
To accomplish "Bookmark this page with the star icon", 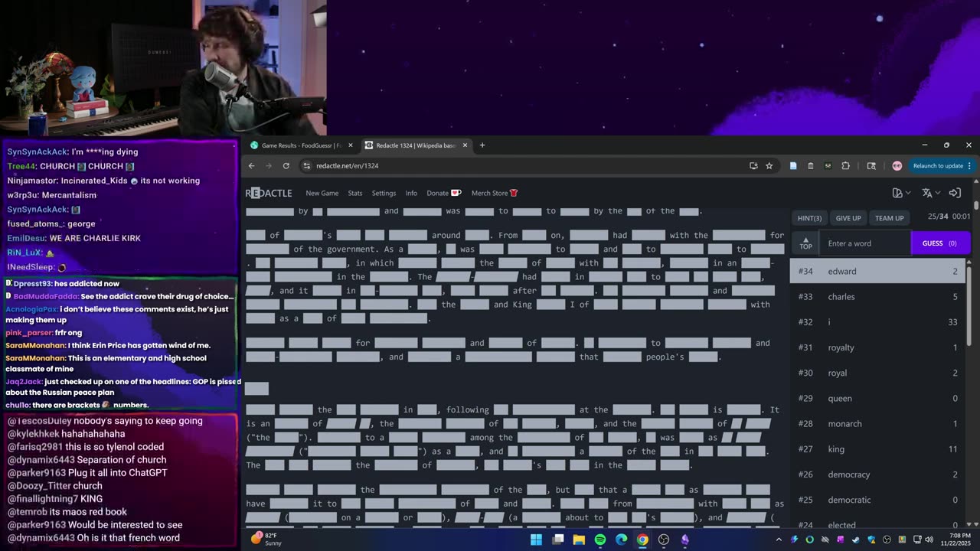I will coord(769,165).
